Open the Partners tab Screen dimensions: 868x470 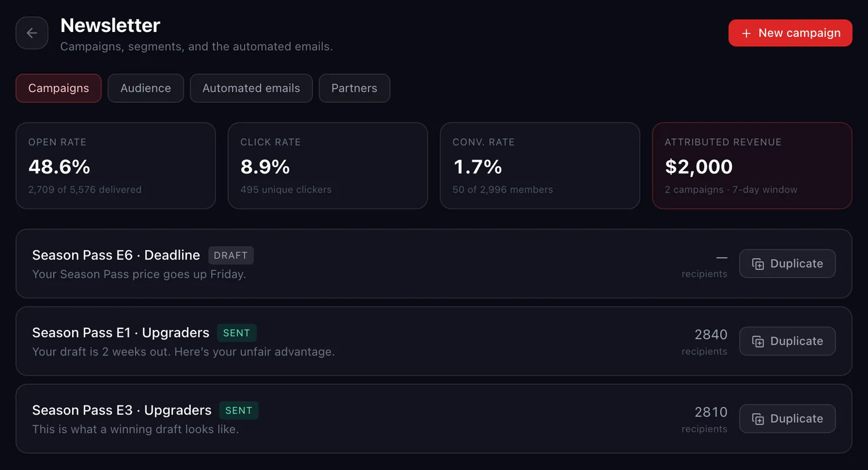(x=354, y=88)
